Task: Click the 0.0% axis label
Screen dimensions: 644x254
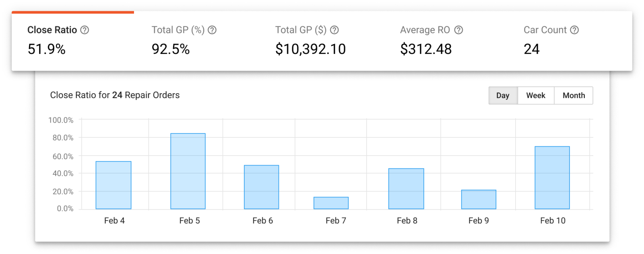Action: tap(65, 209)
